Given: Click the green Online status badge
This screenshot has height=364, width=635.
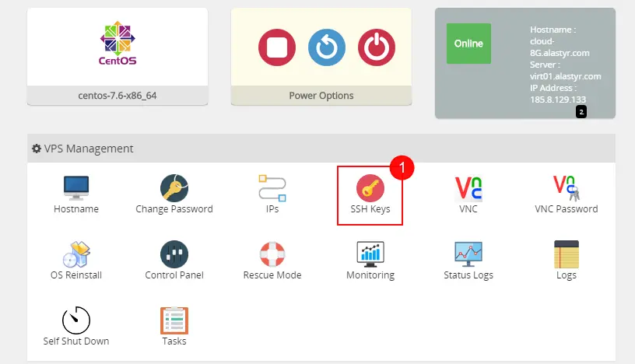Looking at the screenshot, I should [468, 44].
